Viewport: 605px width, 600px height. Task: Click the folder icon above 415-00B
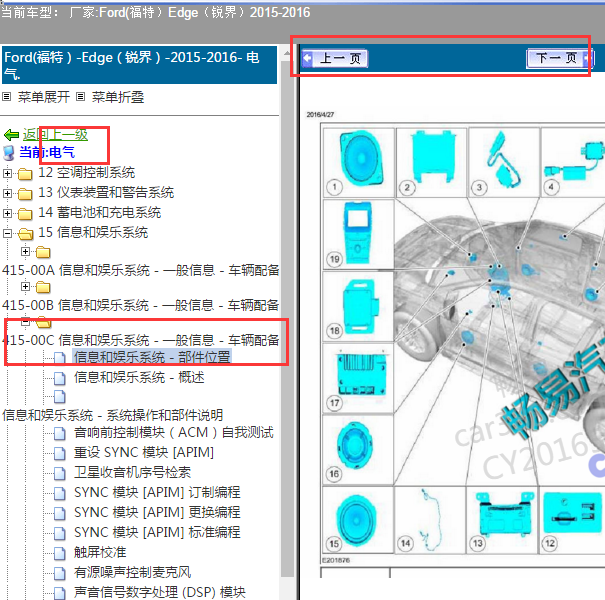click(43, 287)
